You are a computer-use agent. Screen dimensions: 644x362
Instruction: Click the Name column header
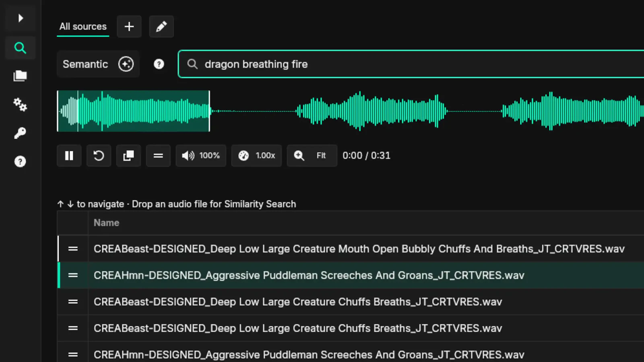pyautogui.click(x=106, y=223)
